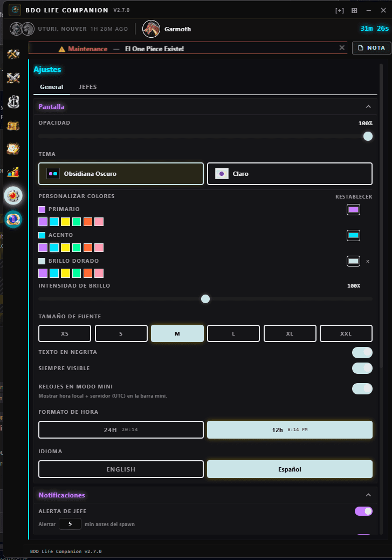
Task: Set font size to S
Action: coord(121,333)
